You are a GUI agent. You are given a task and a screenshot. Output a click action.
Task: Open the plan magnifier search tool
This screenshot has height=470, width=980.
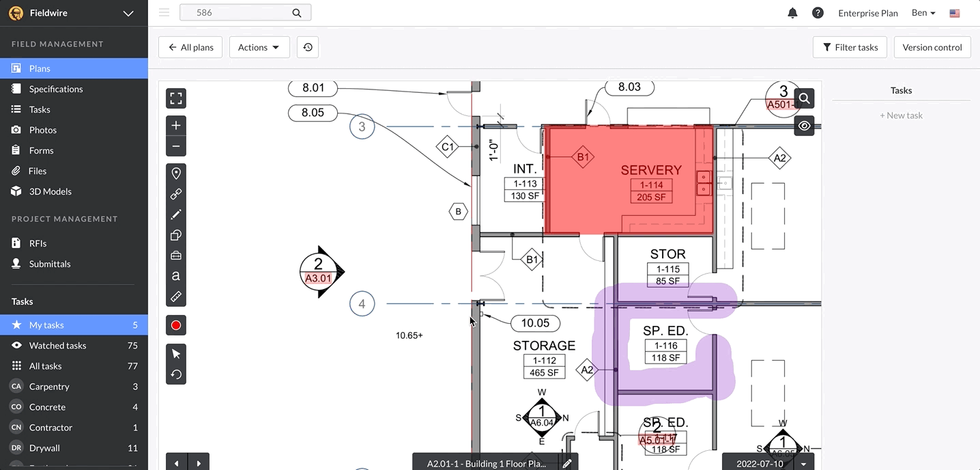pos(804,98)
